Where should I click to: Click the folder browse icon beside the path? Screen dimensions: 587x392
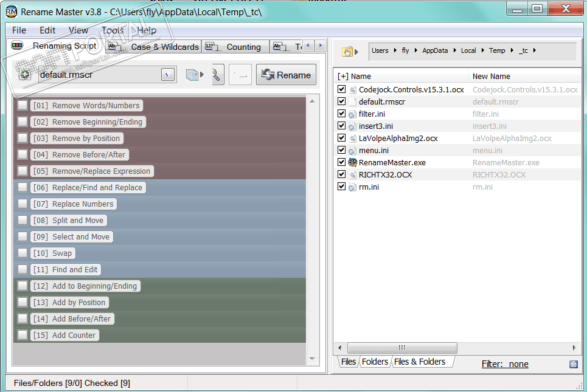tap(347, 52)
